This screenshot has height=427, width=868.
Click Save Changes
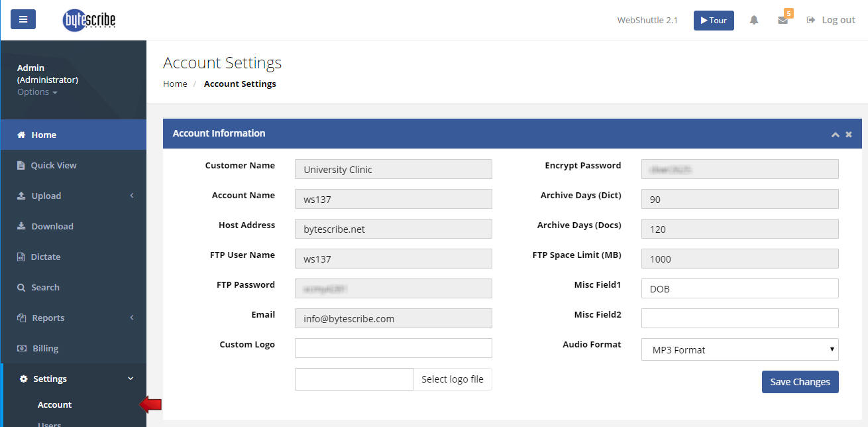pyautogui.click(x=800, y=382)
